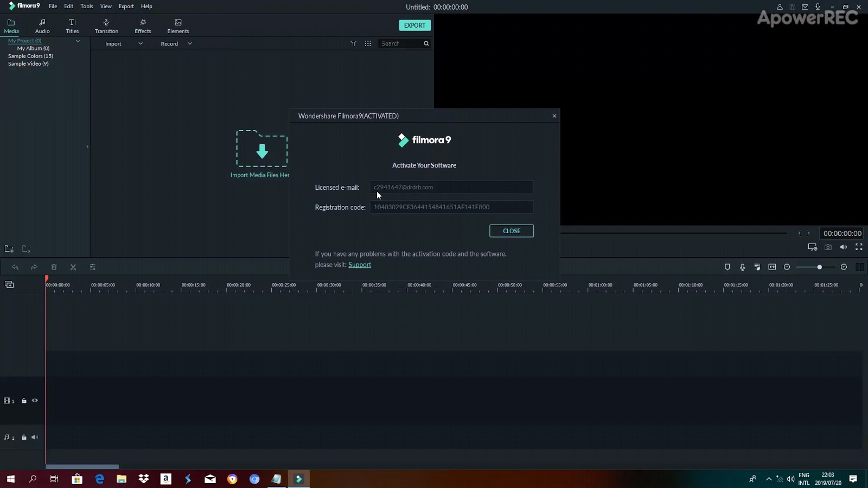Screen dimensions: 868x488
Task: Open the message envelope icon
Action: (805, 7)
